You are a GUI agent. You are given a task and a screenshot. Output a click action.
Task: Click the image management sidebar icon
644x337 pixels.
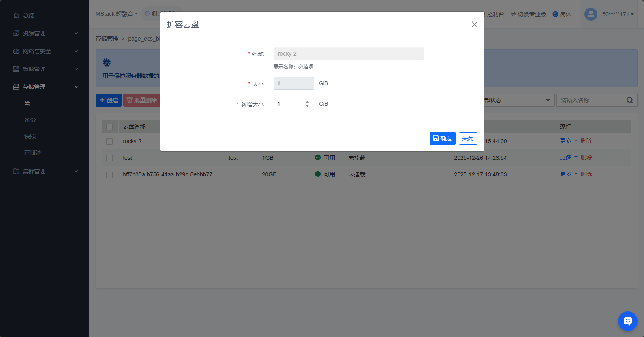16,69
